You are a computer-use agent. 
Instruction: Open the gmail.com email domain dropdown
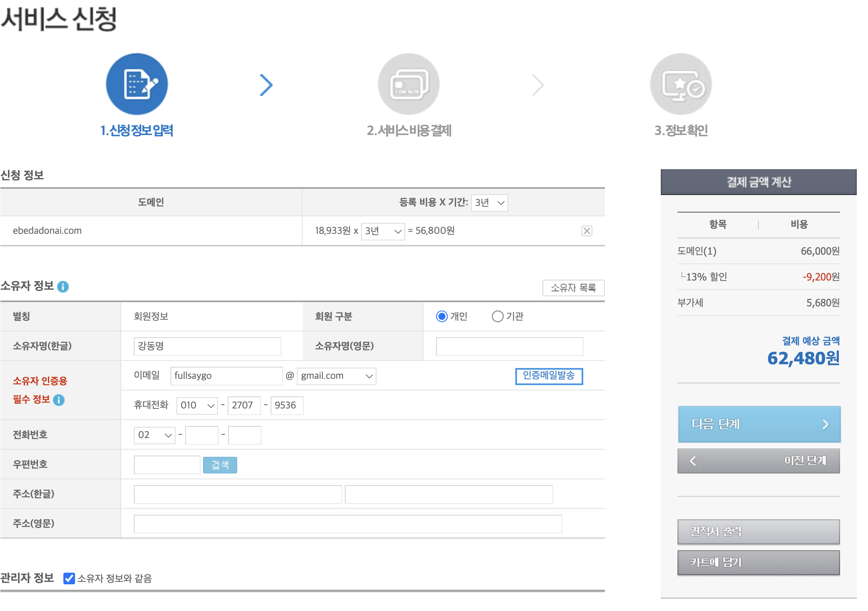click(x=336, y=376)
